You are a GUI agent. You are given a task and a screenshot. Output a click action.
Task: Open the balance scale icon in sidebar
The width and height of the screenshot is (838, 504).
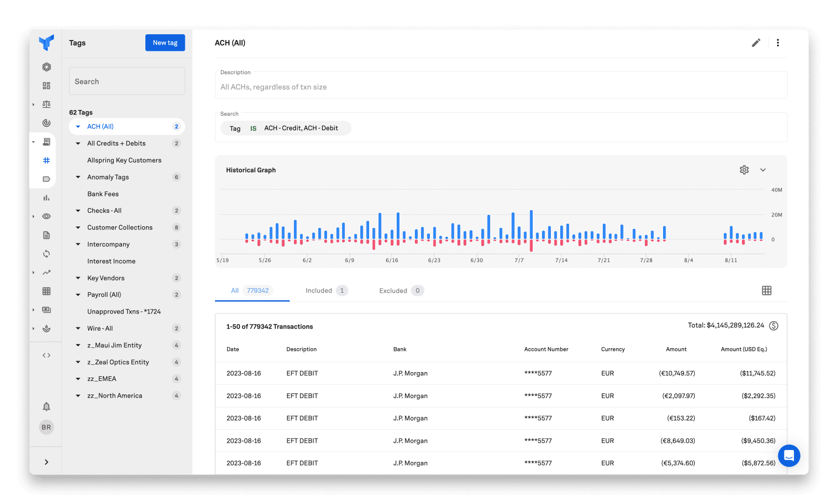point(46,104)
